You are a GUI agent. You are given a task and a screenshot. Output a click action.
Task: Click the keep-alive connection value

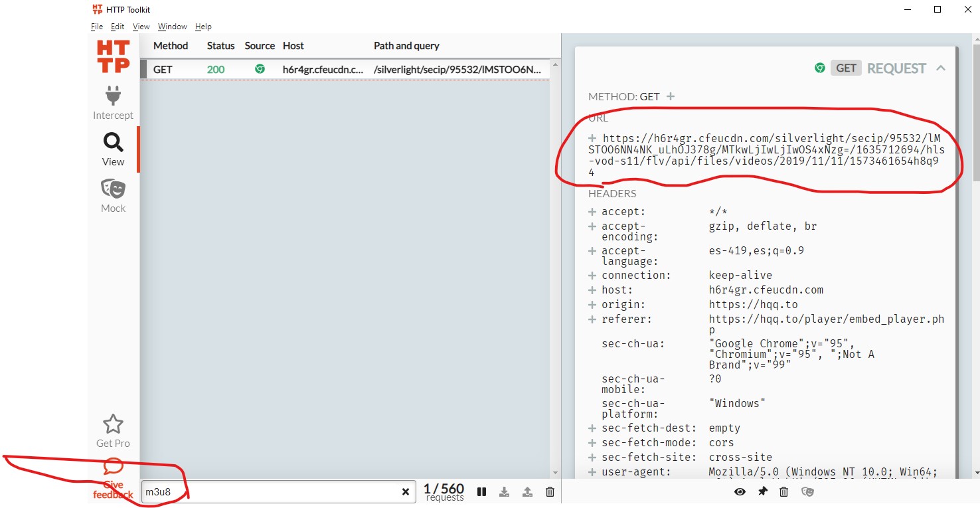click(741, 276)
